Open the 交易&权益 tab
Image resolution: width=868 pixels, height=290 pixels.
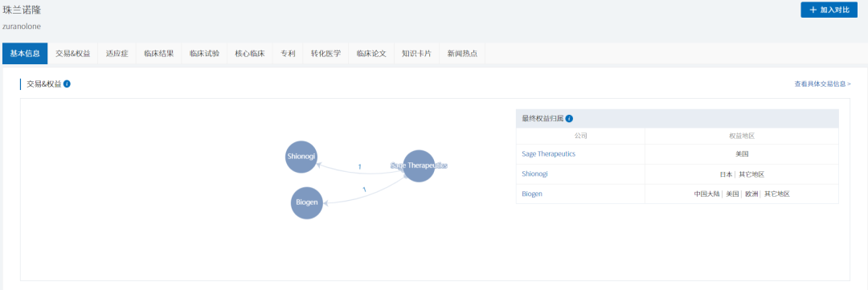pos(72,54)
